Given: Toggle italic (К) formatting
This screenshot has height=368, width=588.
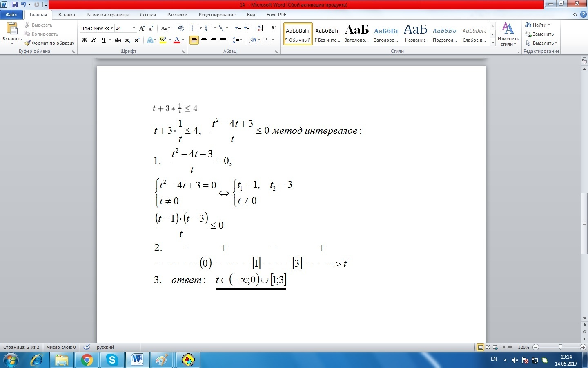Looking at the screenshot, I should [94, 40].
